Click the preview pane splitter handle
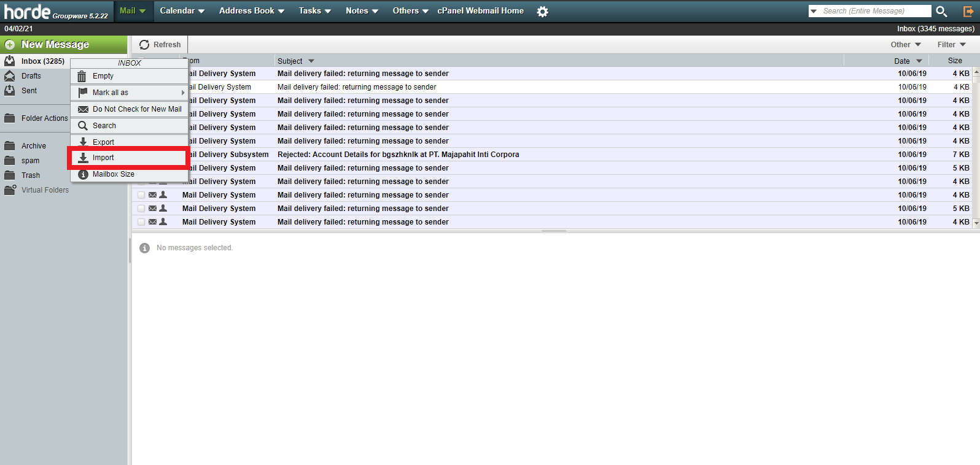This screenshot has height=465, width=980. pyautogui.click(x=554, y=231)
